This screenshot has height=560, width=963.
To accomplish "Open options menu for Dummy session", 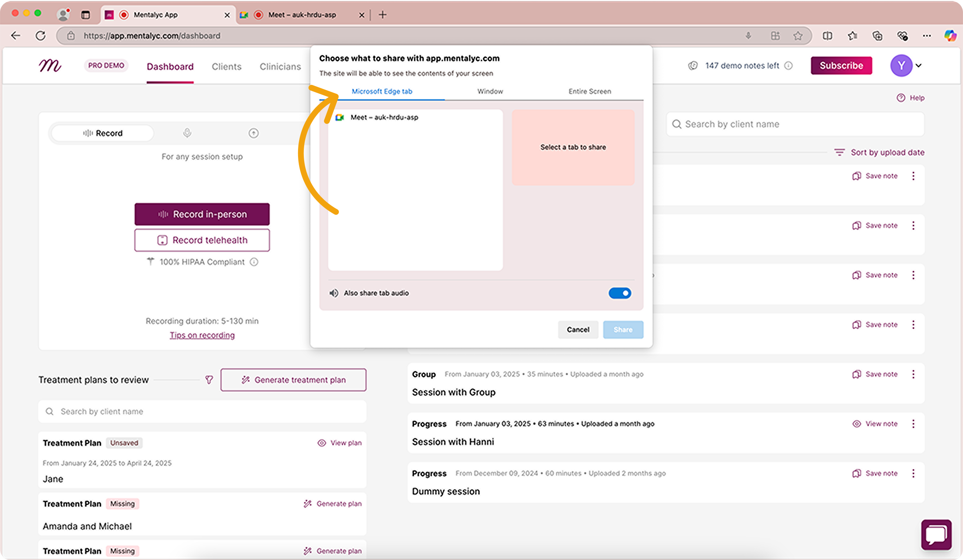I will click(x=913, y=473).
